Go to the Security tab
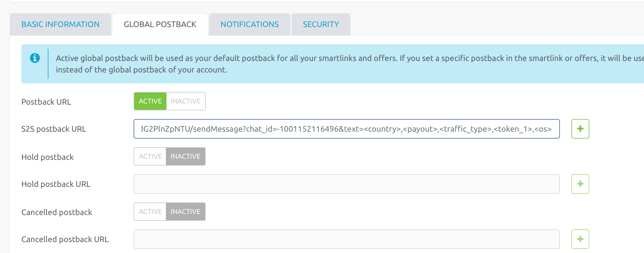 click(x=321, y=24)
